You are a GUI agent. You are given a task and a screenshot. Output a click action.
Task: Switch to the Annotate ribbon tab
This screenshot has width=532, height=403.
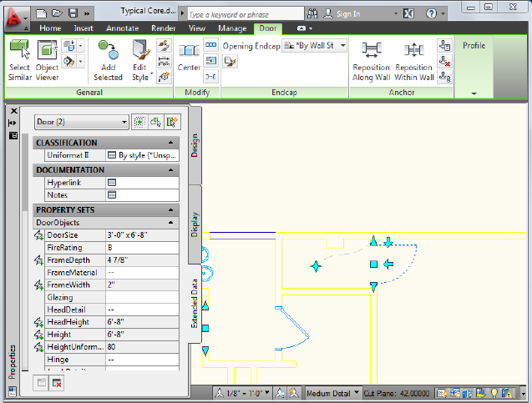tap(121, 28)
